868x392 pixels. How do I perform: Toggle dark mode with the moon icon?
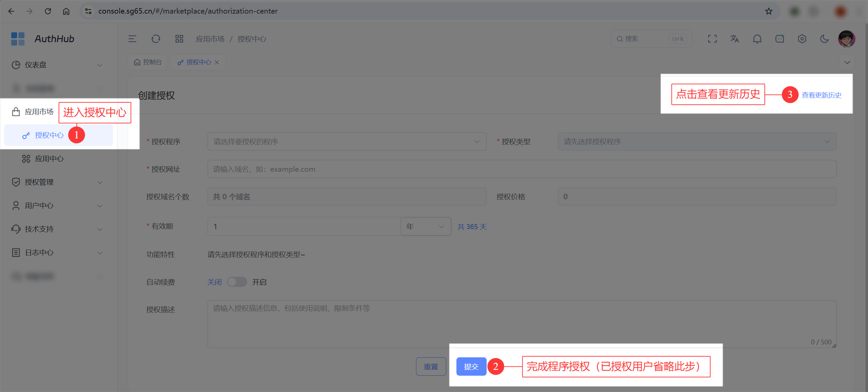[825, 39]
